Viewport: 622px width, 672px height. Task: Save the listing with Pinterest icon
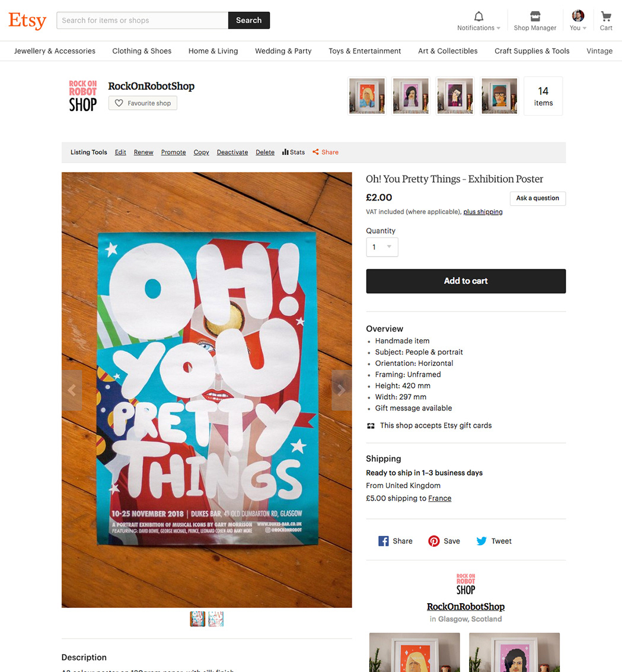tap(433, 541)
